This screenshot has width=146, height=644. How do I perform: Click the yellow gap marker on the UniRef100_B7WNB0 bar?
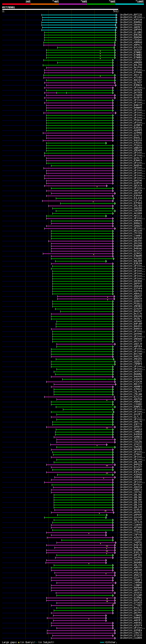100,58
